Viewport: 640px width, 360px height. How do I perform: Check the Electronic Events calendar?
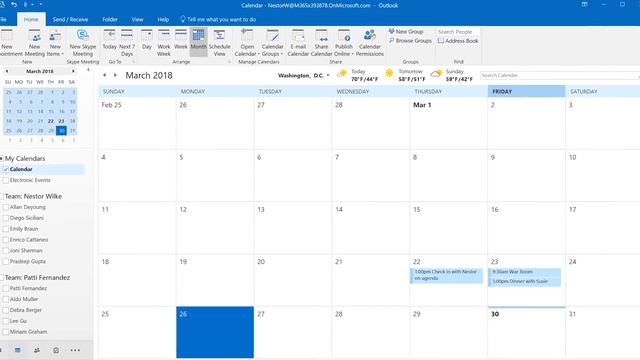6,180
